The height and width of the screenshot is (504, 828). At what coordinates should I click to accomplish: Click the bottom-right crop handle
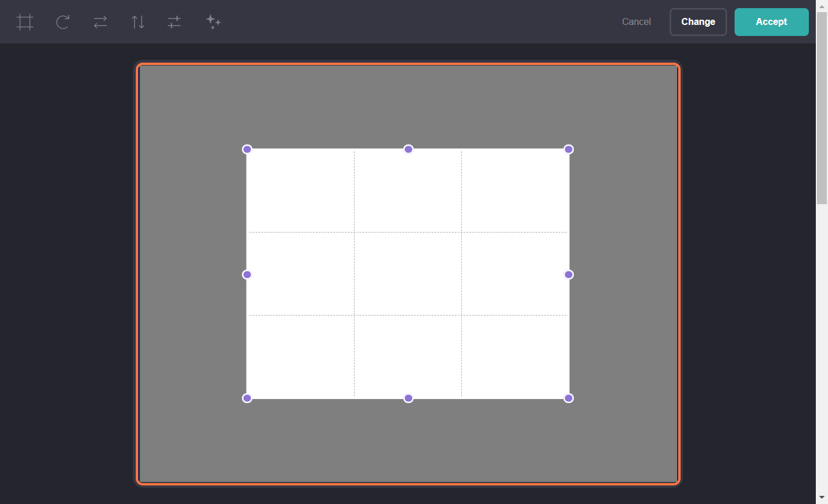click(569, 398)
